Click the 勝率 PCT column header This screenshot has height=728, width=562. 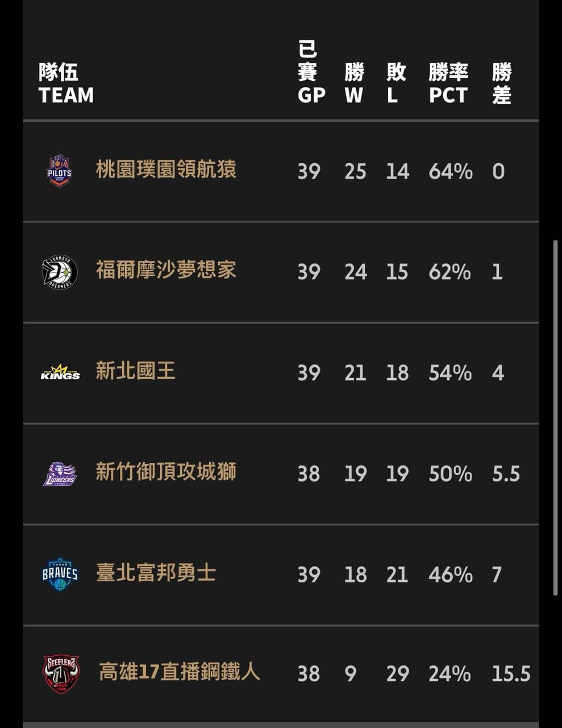[448, 84]
